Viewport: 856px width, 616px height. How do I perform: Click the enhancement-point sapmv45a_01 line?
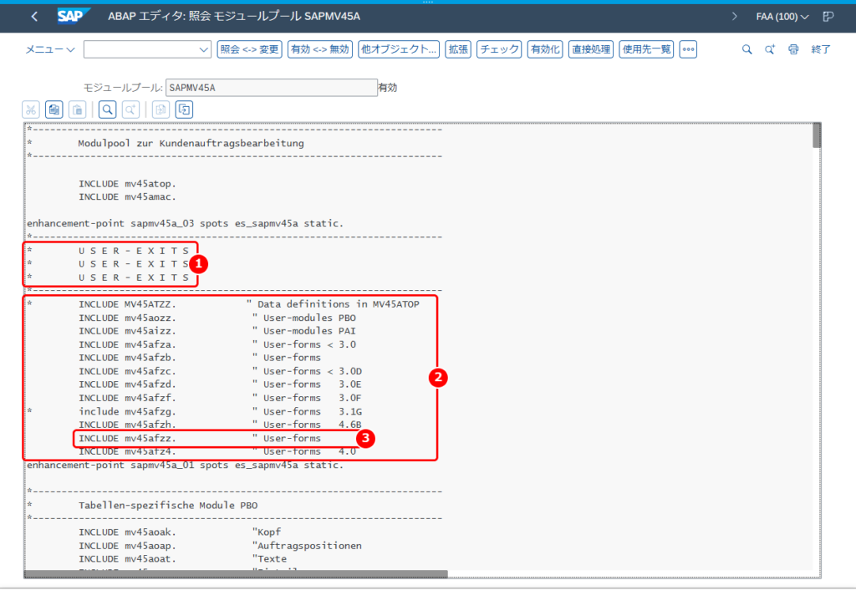pyautogui.click(x=185, y=466)
